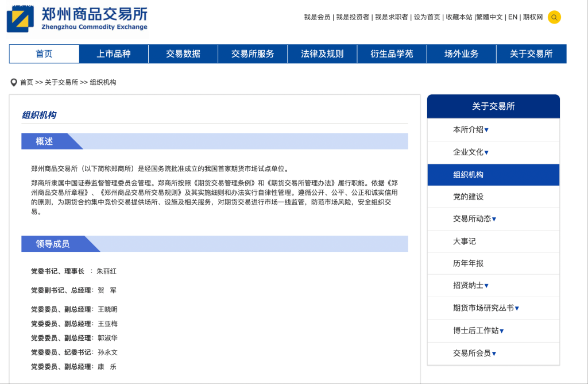Expand the 本所介绍 sidebar arrow
Screen dimensions: 588x384
[x=486, y=130]
